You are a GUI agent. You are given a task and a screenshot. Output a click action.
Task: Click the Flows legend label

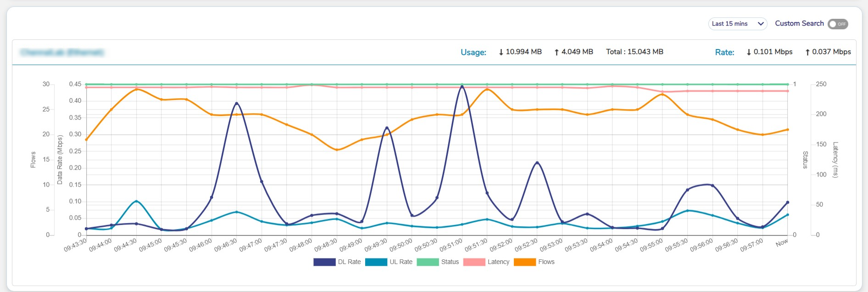point(546,262)
